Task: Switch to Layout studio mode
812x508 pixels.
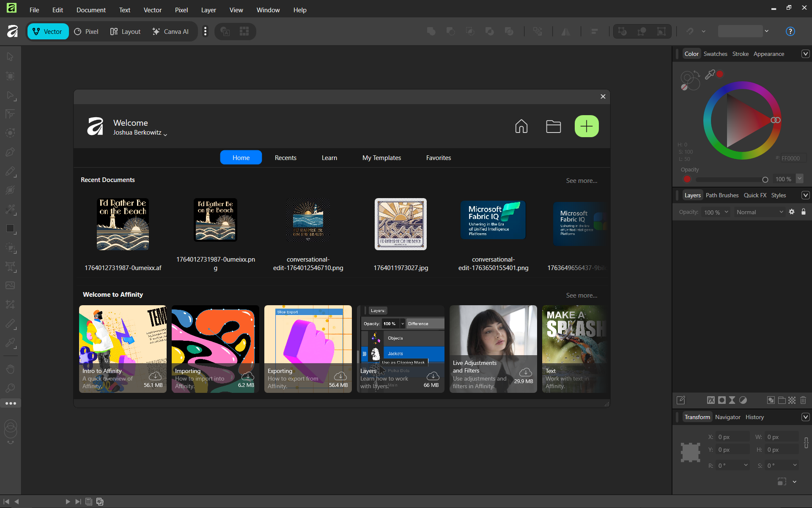Action: 125,31
